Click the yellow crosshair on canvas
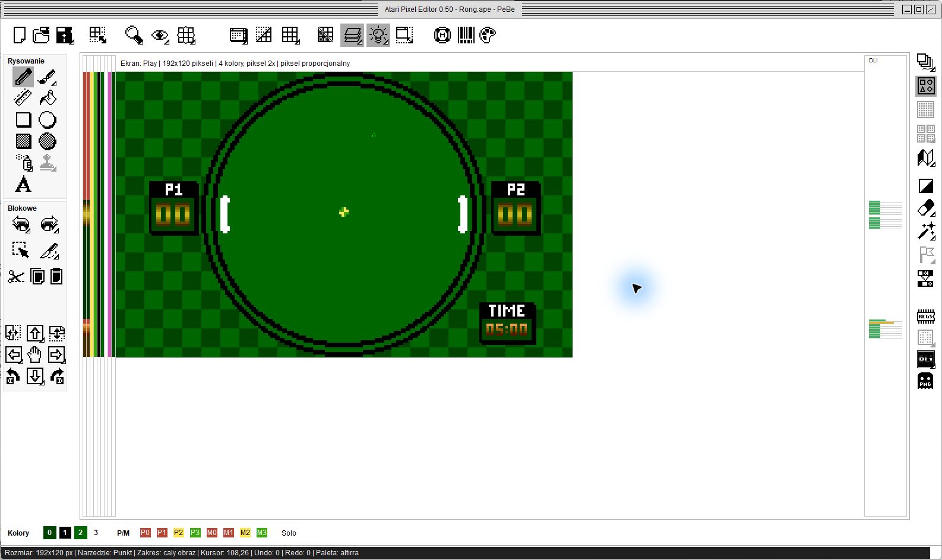 click(x=344, y=212)
